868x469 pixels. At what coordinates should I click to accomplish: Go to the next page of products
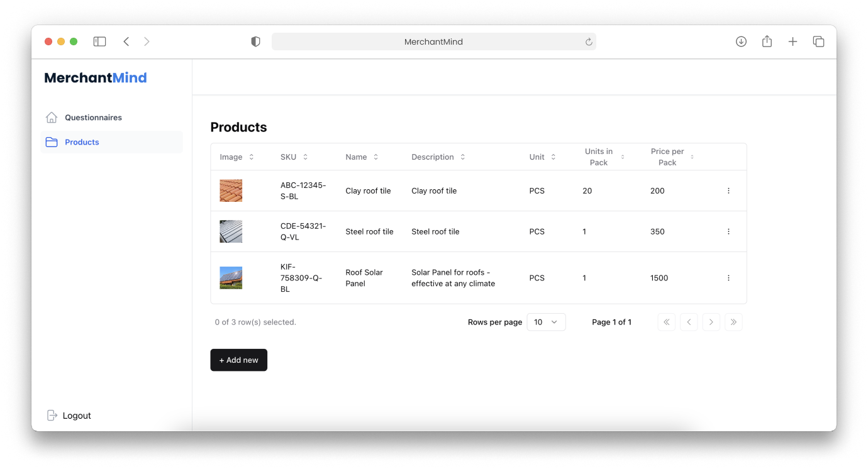[x=711, y=322]
